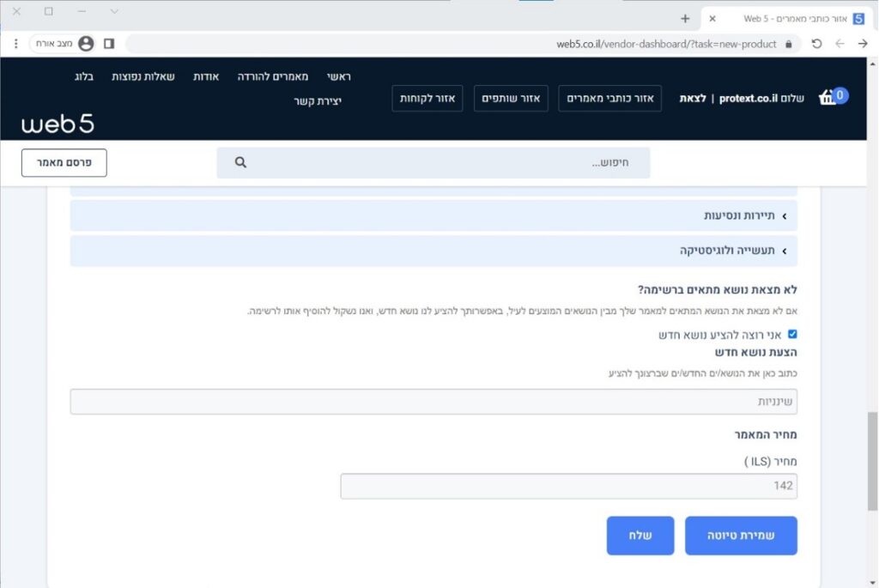879x588 pixels.
Task: Click the guest profile avatar icon
Action: coord(86,44)
